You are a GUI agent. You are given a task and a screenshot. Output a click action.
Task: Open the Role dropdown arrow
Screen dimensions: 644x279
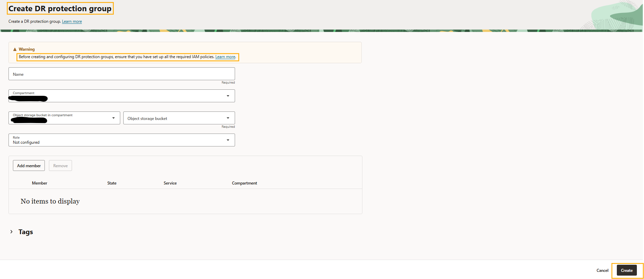[228, 140]
